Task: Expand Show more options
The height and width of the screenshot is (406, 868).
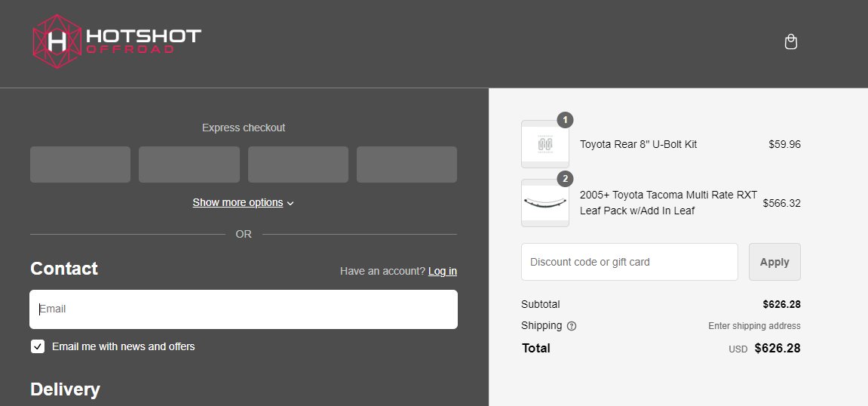Action: point(243,203)
